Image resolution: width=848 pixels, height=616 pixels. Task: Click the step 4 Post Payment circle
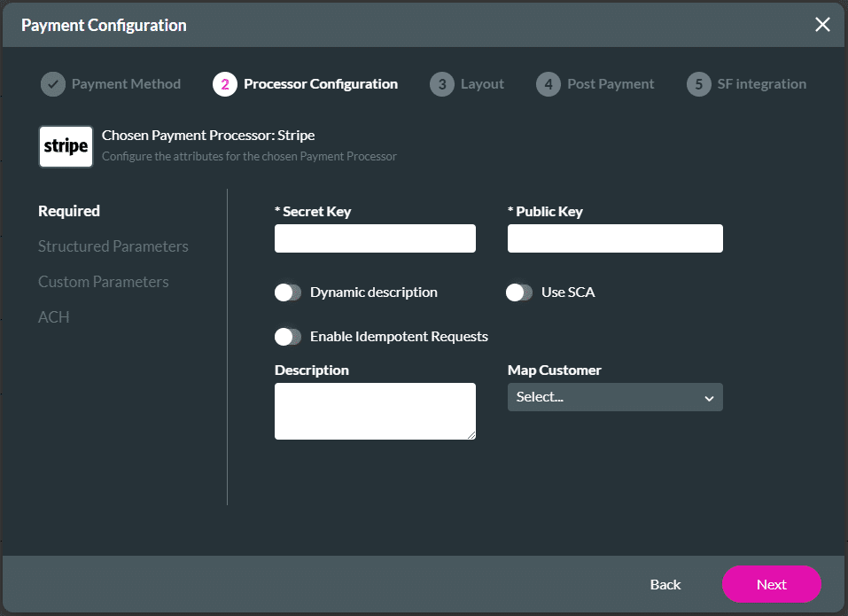click(x=548, y=83)
